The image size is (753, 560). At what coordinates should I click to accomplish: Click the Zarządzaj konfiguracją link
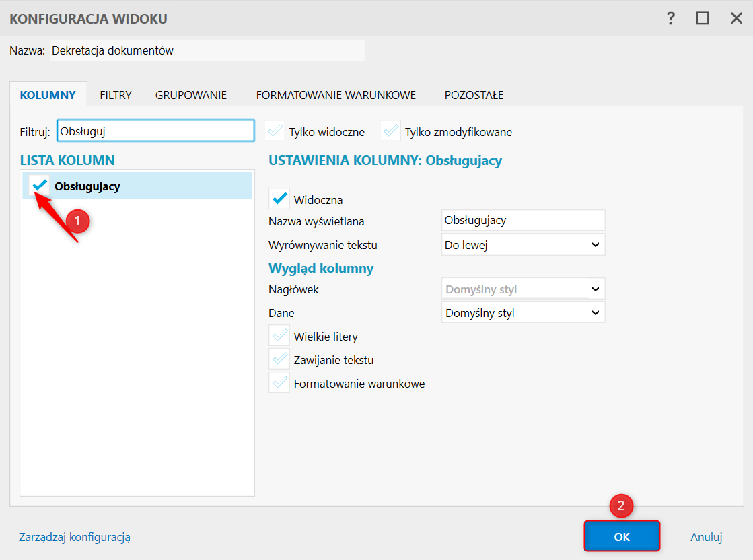tap(75, 537)
